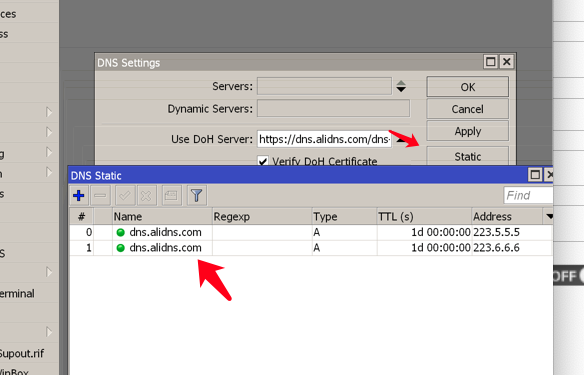Sort by the TTL (s) column header
This screenshot has height=375, width=584.
(424, 216)
